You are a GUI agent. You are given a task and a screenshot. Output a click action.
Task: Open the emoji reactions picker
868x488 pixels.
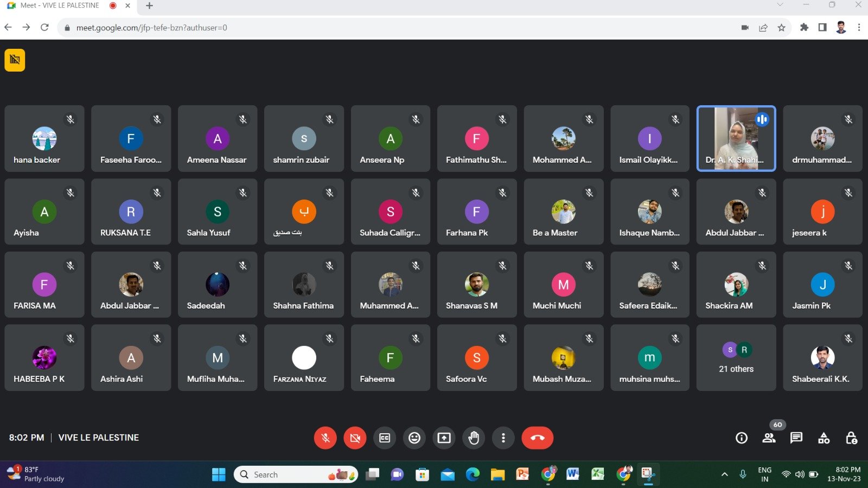[x=414, y=438]
